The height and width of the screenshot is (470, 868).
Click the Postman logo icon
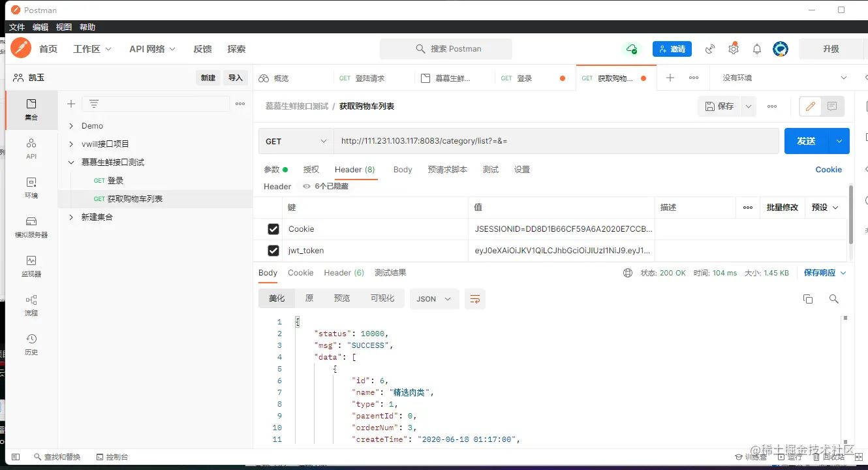pyautogui.click(x=21, y=48)
